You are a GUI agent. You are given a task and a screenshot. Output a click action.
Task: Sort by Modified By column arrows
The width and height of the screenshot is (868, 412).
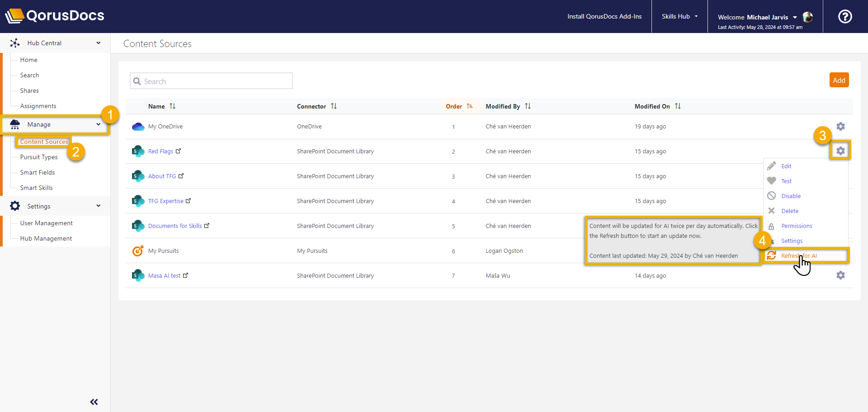click(x=528, y=106)
